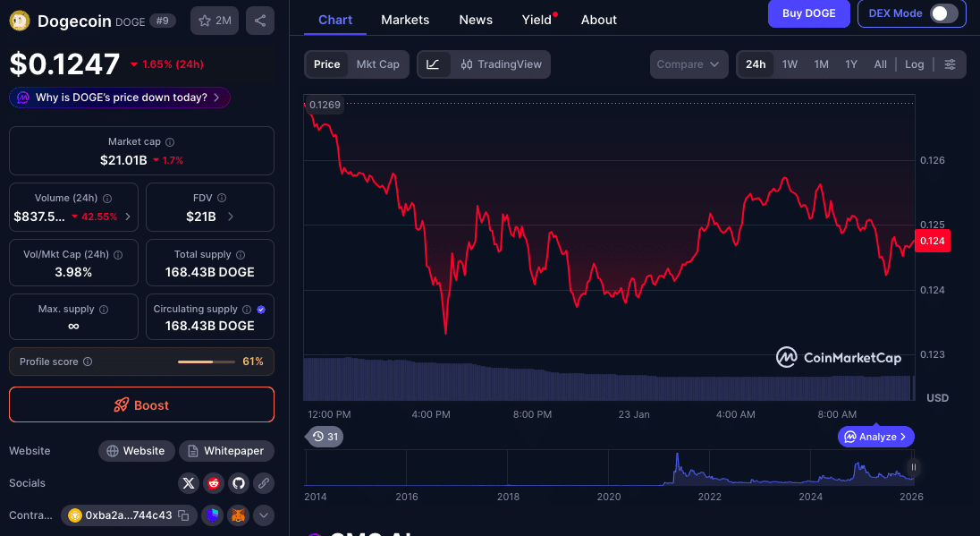The height and width of the screenshot is (536, 980).
Task: Copy the DOGE contract address
Action: pos(183,515)
